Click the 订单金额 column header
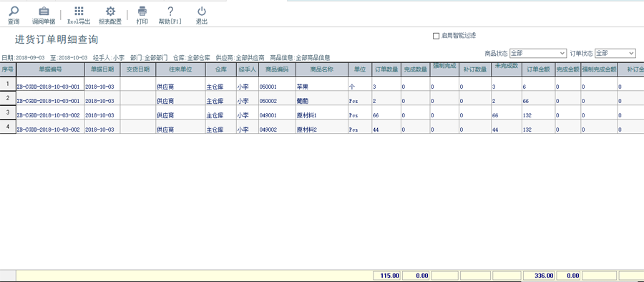The height and width of the screenshot is (282, 644). 538,69
